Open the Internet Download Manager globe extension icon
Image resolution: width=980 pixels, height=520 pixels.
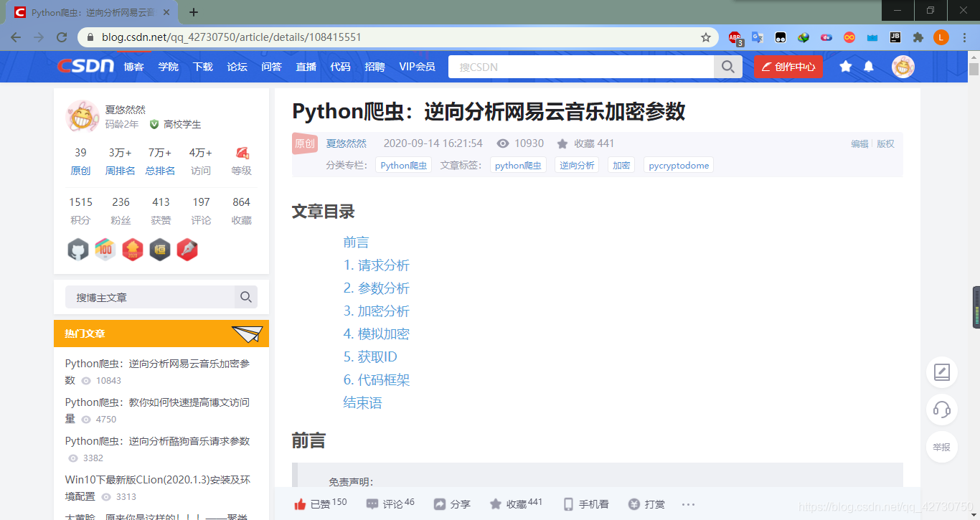[804, 37]
